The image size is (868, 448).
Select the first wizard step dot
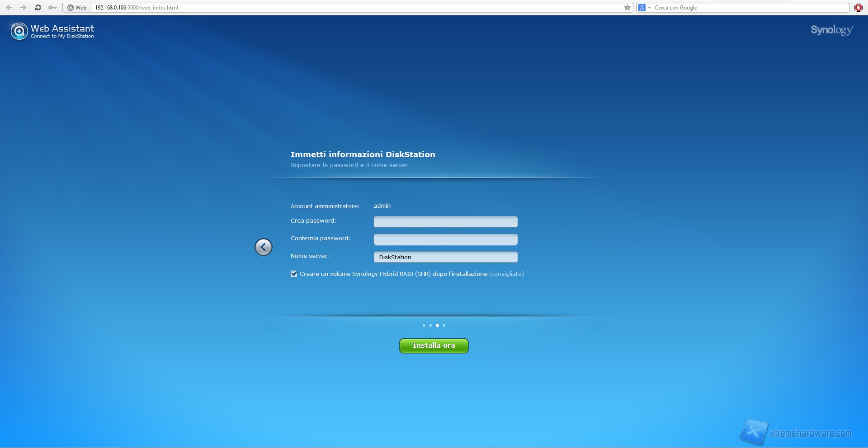coord(424,326)
